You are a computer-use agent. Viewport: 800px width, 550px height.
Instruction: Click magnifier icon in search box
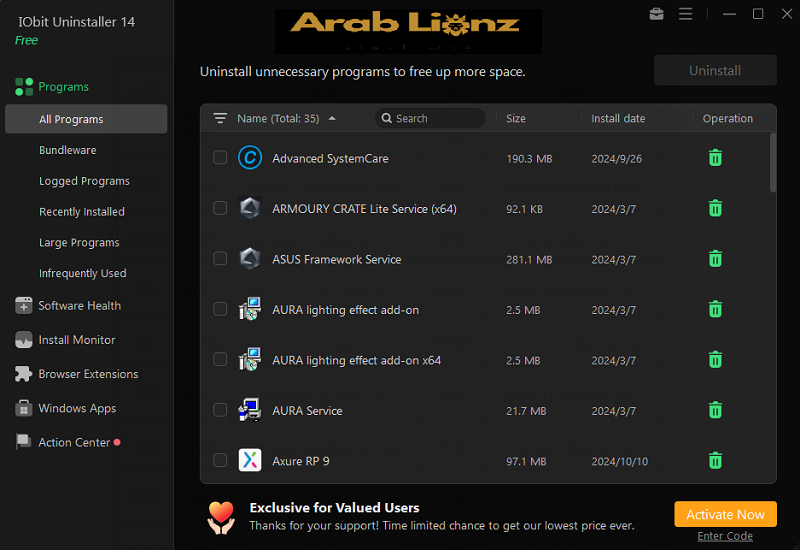click(387, 118)
